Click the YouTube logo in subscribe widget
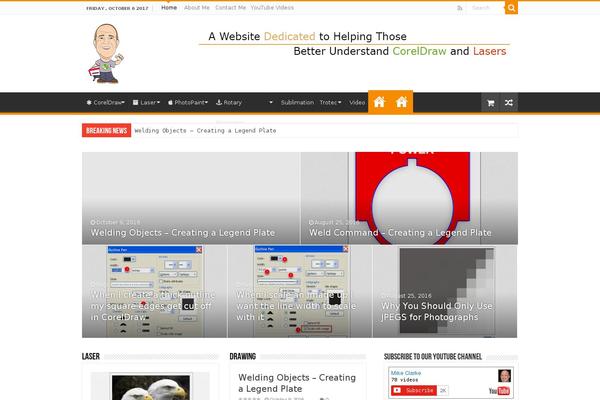The width and height of the screenshot is (600, 400). click(499, 391)
